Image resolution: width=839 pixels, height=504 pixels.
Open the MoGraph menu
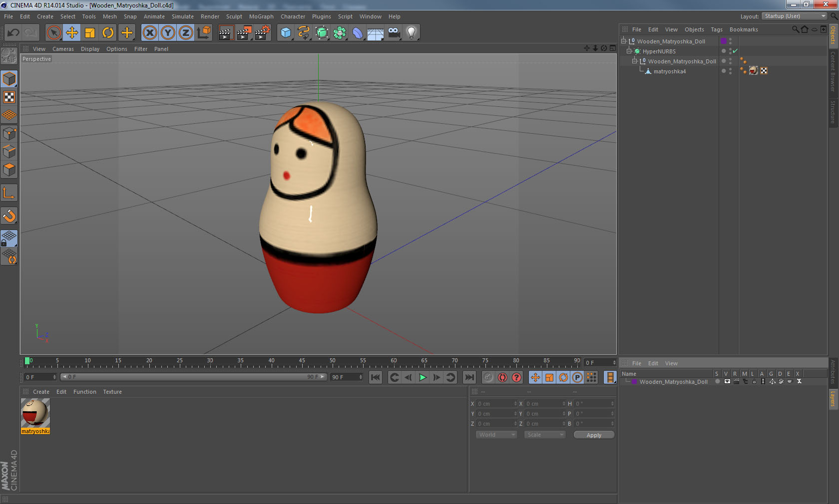point(261,16)
